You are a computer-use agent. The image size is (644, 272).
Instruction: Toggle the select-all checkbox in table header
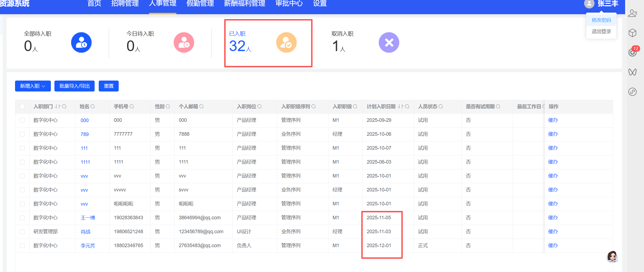tap(22, 107)
